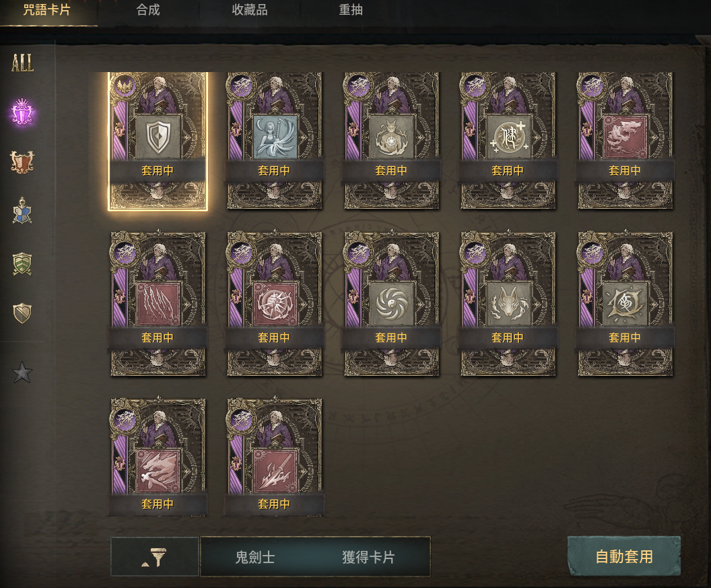Select the 咒語卡片 tab
Image resolution: width=711 pixels, height=588 pixels.
pyautogui.click(x=46, y=10)
